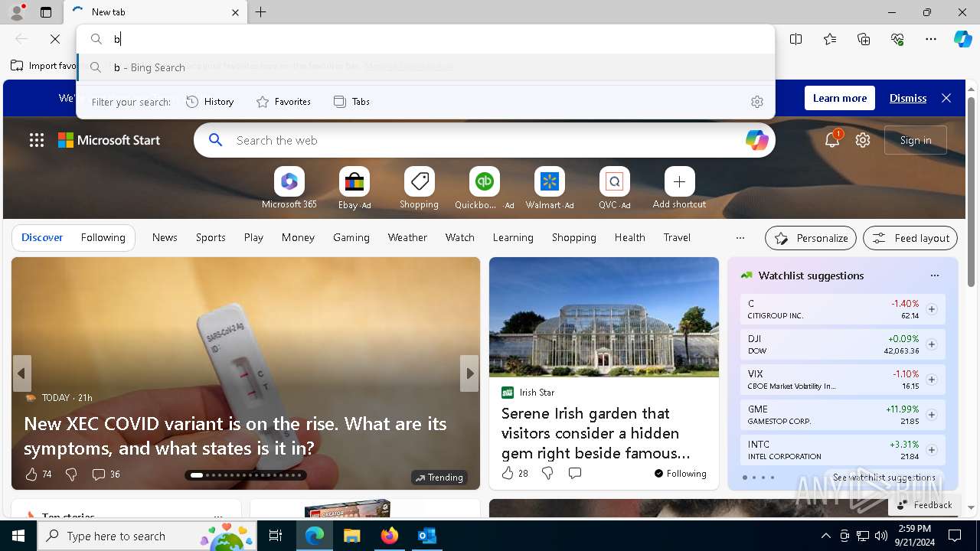
Task: Open the News category
Action: pos(165,238)
